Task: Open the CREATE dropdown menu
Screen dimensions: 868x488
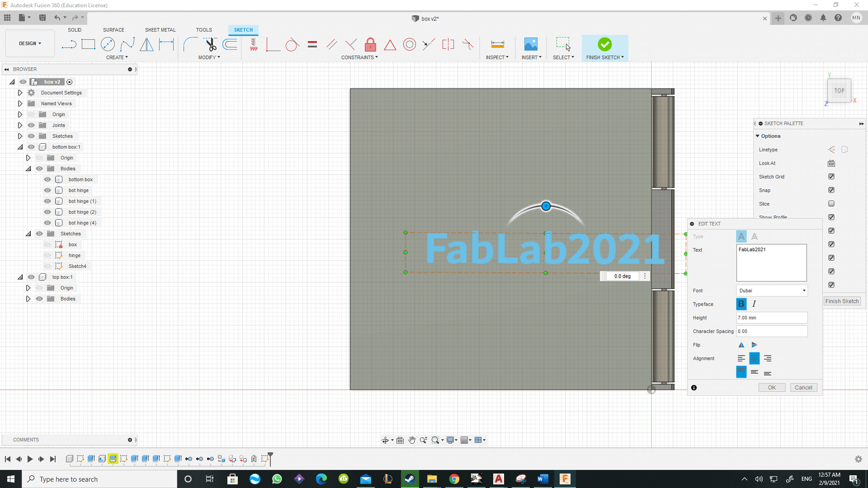Action: [x=117, y=57]
